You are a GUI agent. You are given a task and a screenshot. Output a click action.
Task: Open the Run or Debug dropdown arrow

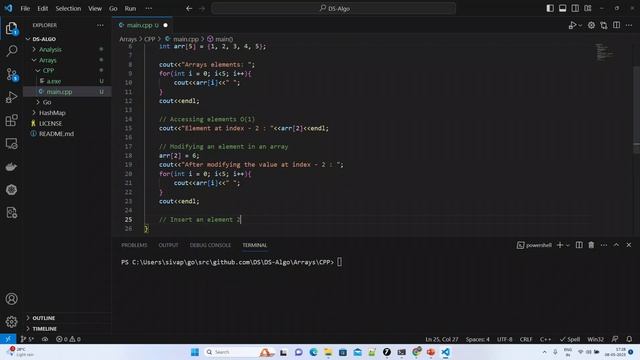coord(580,25)
